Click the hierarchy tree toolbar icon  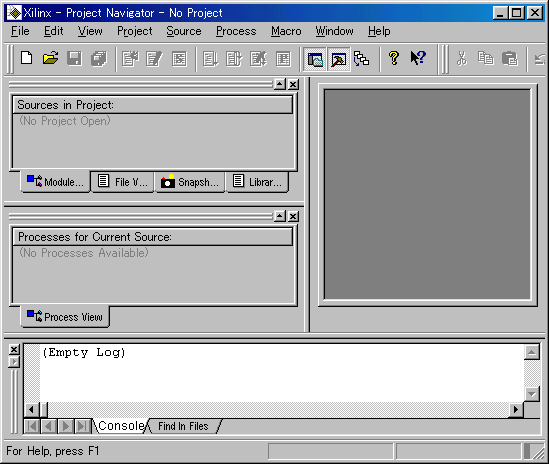(362, 59)
